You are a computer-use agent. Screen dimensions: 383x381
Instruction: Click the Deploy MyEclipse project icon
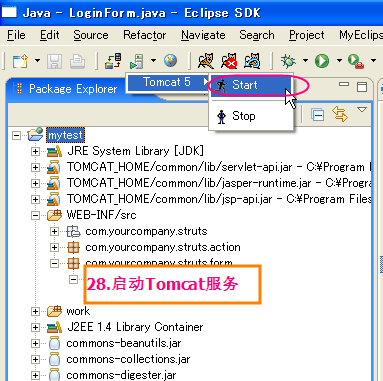pyautogui.click(x=113, y=61)
